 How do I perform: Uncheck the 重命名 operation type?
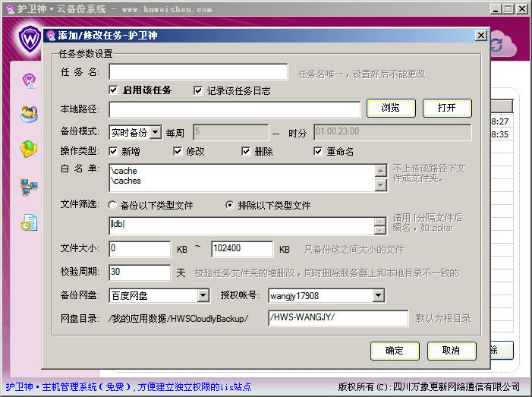(318, 151)
